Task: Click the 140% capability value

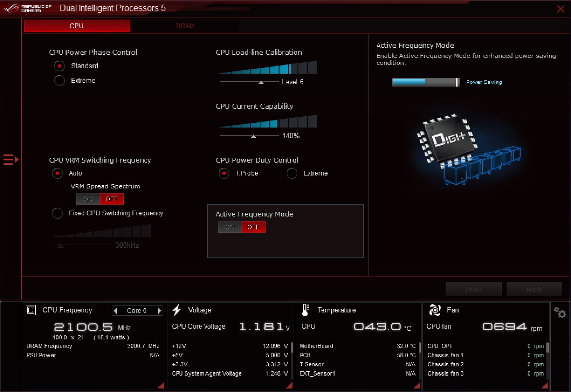Action: point(291,136)
